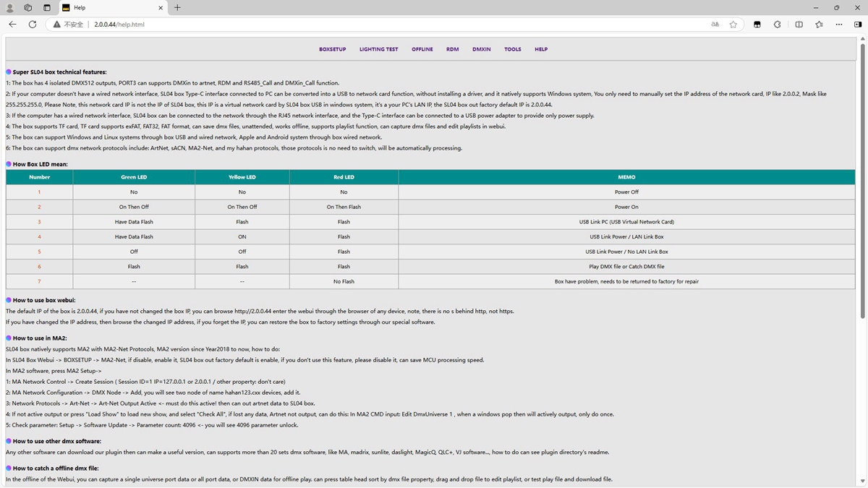Screen dimensions: 868x488
Task: Open the Workspaces icon
Action: click(28, 7)
